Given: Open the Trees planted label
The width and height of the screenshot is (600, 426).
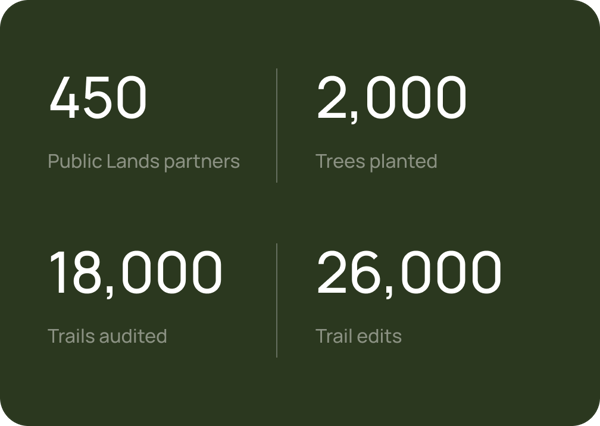Looking at the screenshot, I should point(377,162).
